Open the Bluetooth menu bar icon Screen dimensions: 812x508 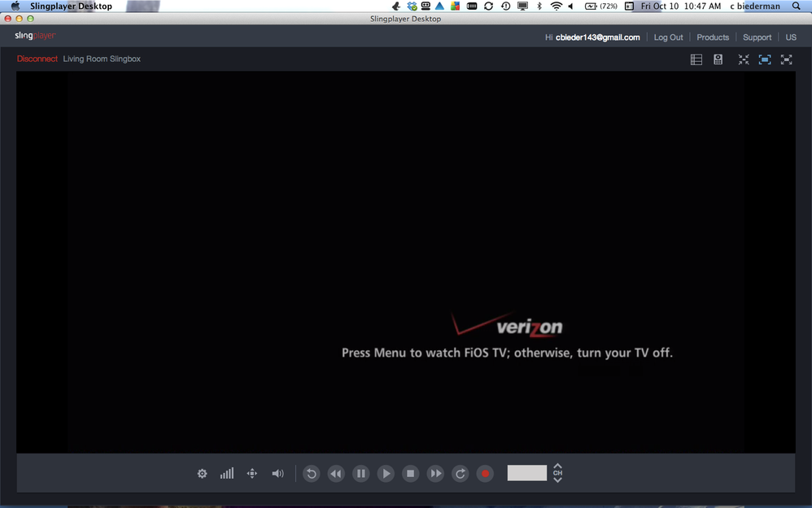[x=539, y=6]
